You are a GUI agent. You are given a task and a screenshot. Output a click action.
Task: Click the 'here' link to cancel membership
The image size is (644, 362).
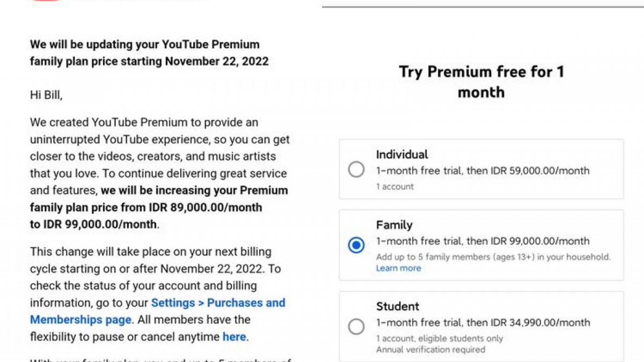[234, 337]
